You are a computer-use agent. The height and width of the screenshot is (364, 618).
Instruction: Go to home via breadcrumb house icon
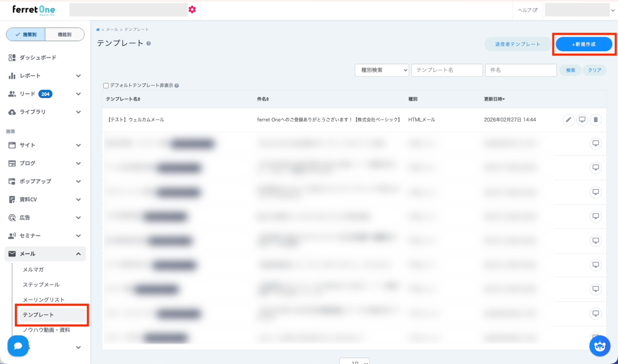tap(98, 30)
